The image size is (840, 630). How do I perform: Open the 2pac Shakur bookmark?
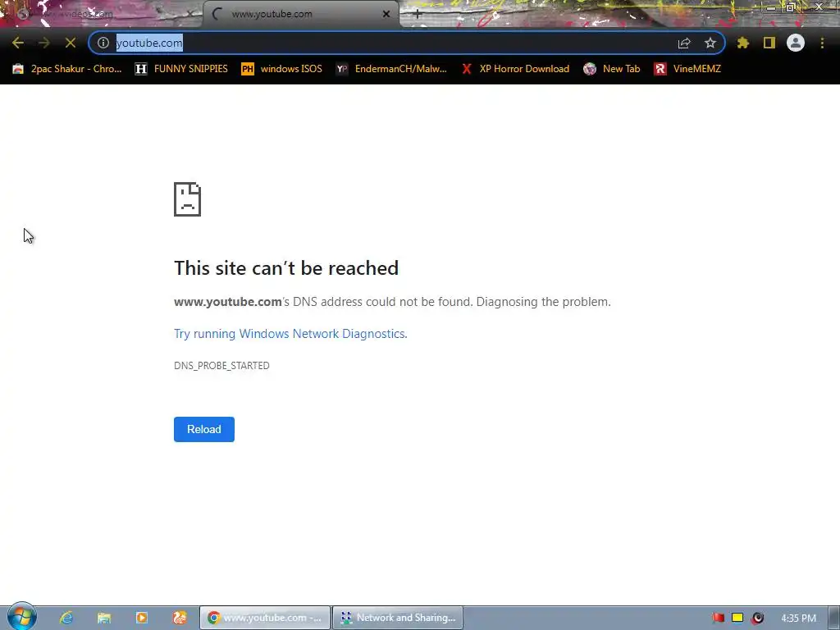(67, 69)
